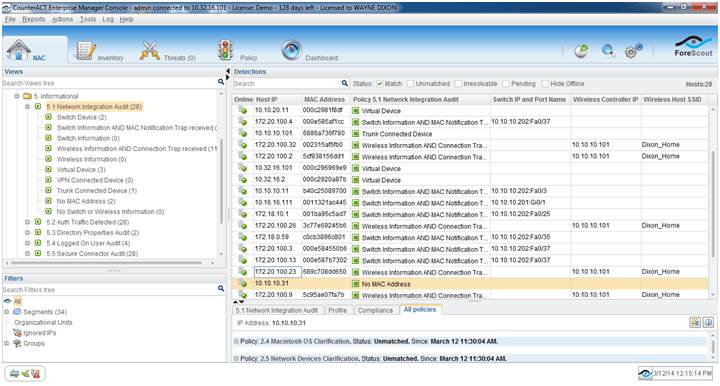Click the bottom-left status icons group

coord(25,374)
